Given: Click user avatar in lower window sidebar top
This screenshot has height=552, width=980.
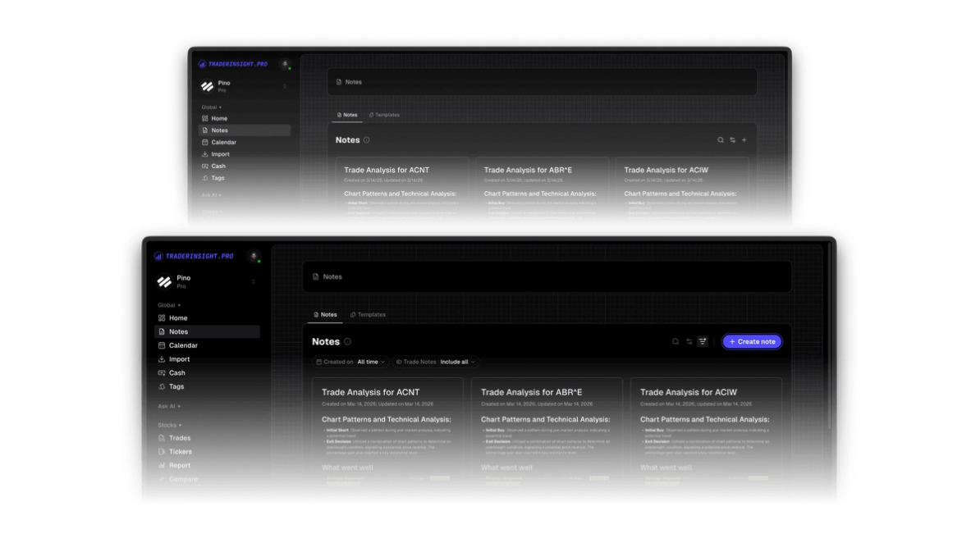Looking at the screenshot, I should click(x=254, y=256).
